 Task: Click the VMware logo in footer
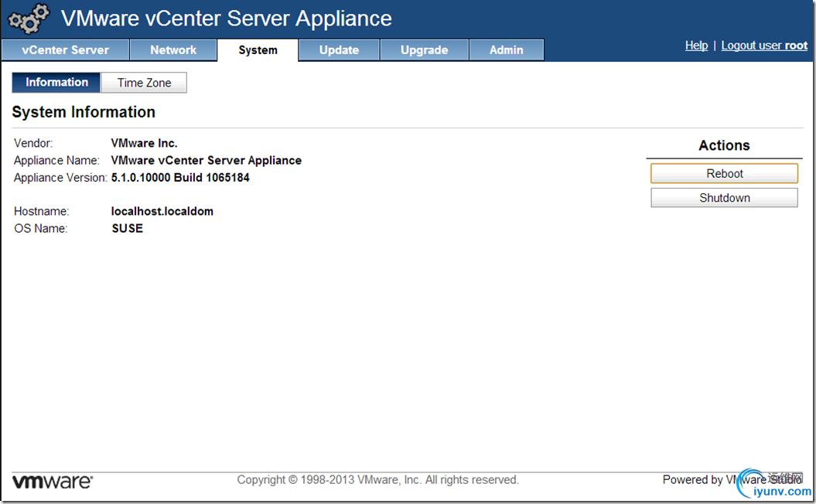click(x=52, y=481)
